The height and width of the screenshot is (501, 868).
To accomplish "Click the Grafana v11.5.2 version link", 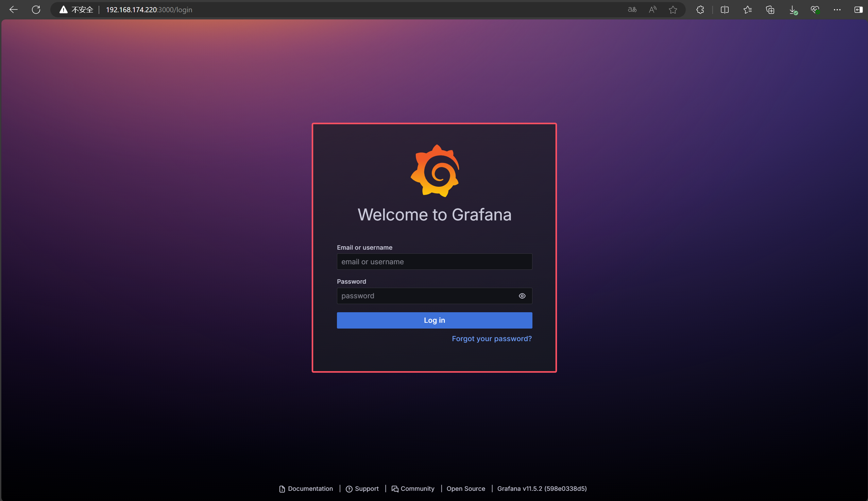I will coord(542,489).
